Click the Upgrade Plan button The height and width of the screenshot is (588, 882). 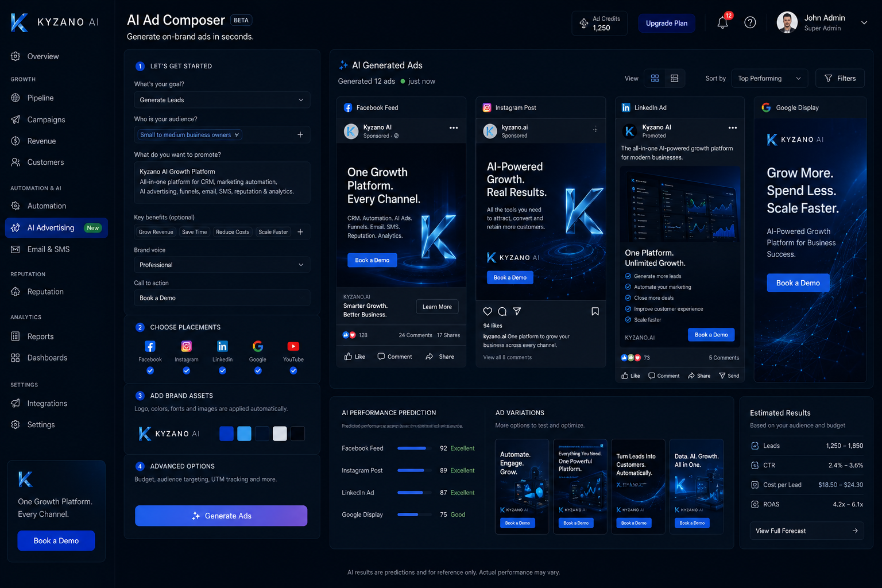pyautogui.click(x=667, y=23)
